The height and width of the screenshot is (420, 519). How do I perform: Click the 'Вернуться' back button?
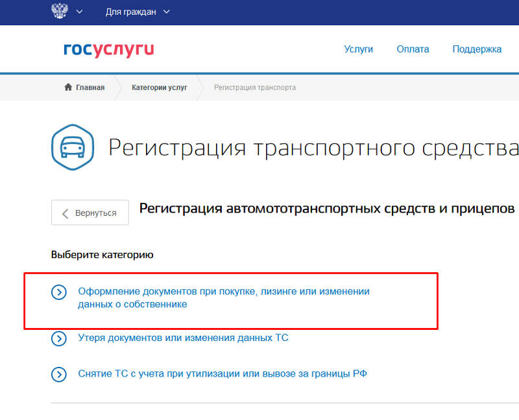pyautogui.click(x=90, y=213)
